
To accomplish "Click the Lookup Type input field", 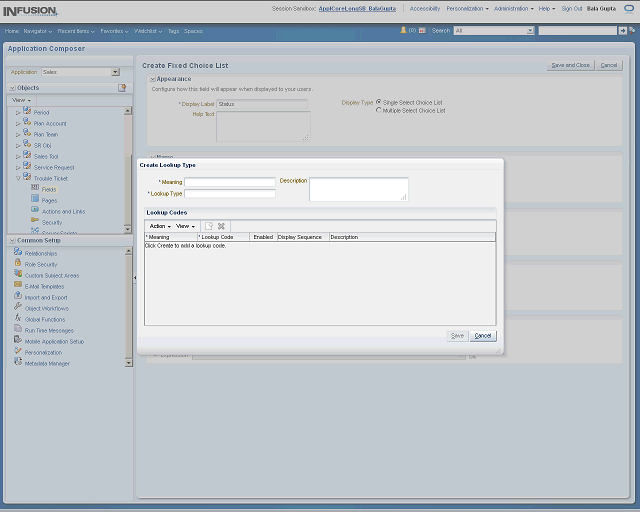I will (x=230, y=194).
